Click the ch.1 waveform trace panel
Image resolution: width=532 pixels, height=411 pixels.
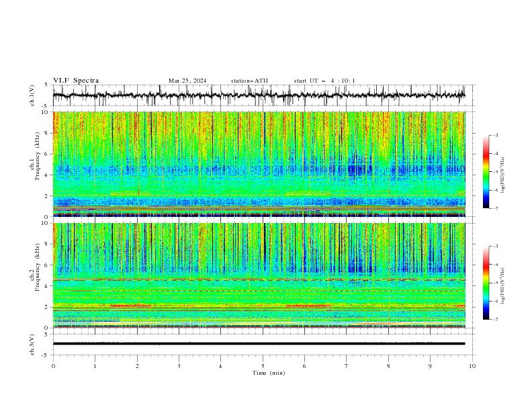pos(264,95)
